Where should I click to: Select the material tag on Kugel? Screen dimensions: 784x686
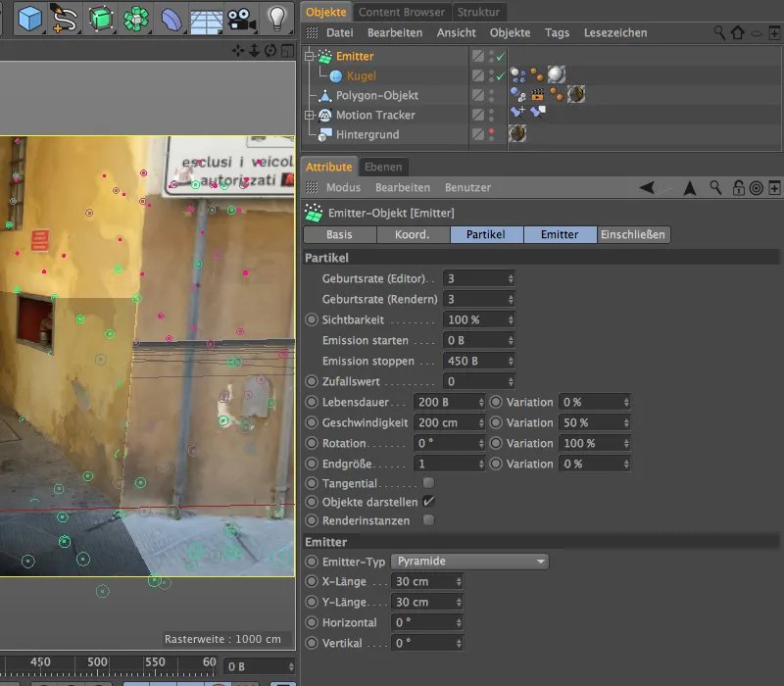[x=557, y=75]
